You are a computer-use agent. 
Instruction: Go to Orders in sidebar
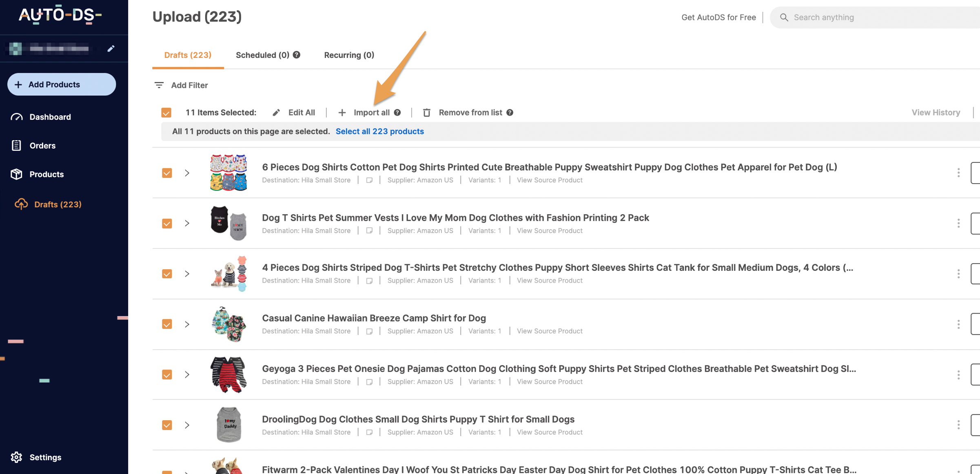(x=42, y=146)
